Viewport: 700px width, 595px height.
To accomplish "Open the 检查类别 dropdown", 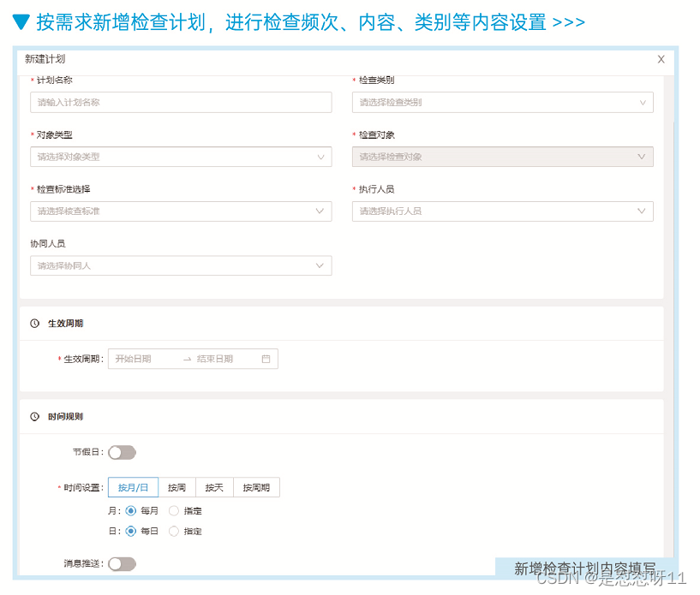I will click(503, 102).
